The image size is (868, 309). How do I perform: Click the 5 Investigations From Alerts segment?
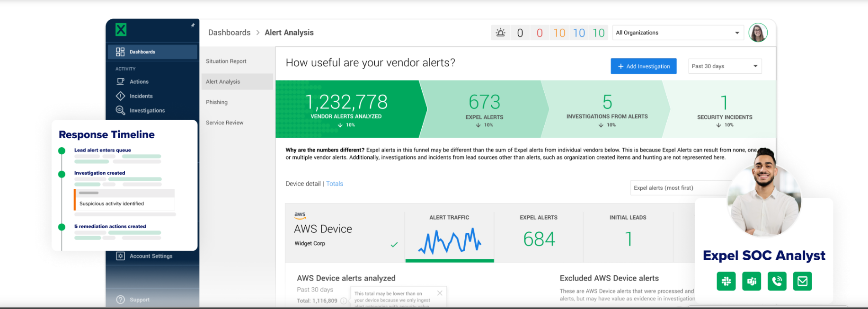(607, 109)
